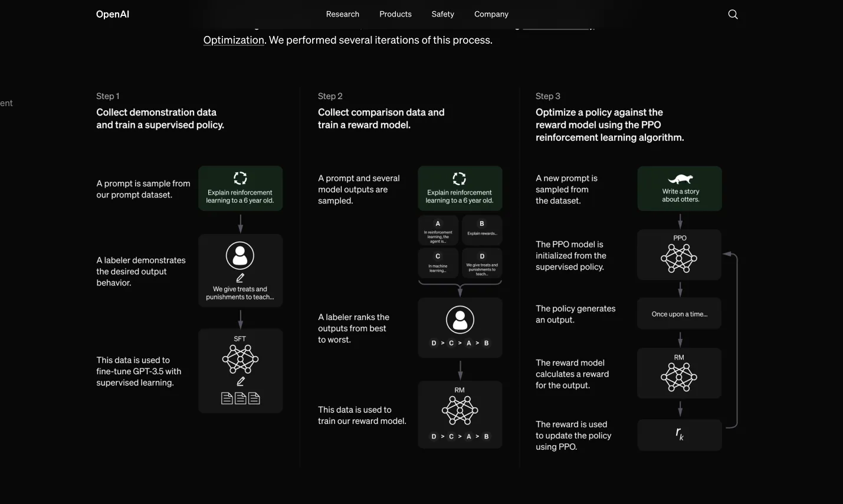The width and height of the screenshot is (843, 504).
Task: Click the OpenAI logo
Action: (113, 14)
